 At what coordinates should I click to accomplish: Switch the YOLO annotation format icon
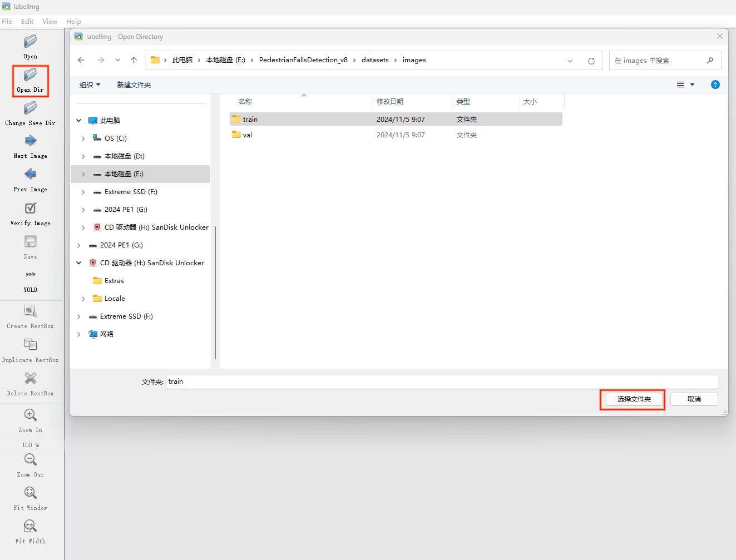pyautogui.click(x=31, y=275)
